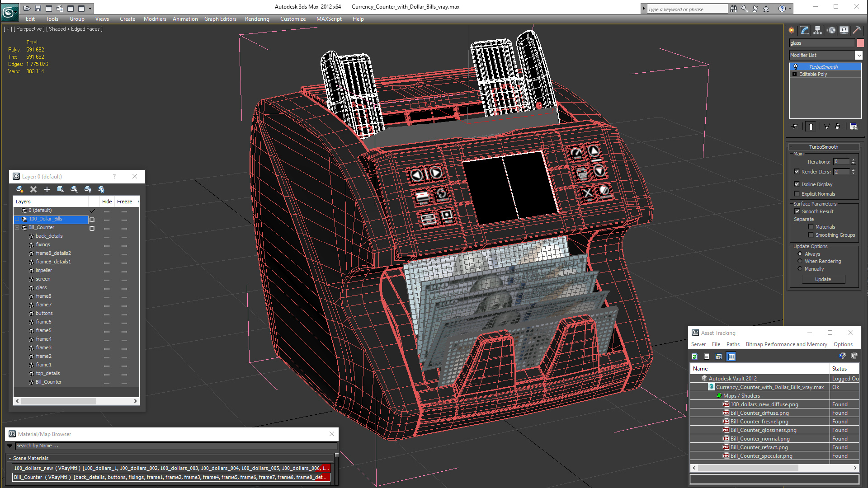Screen dimensions: 868x488
Task: Click Refresh icon in Asset Tracking
Action: [x=695, y=357]
